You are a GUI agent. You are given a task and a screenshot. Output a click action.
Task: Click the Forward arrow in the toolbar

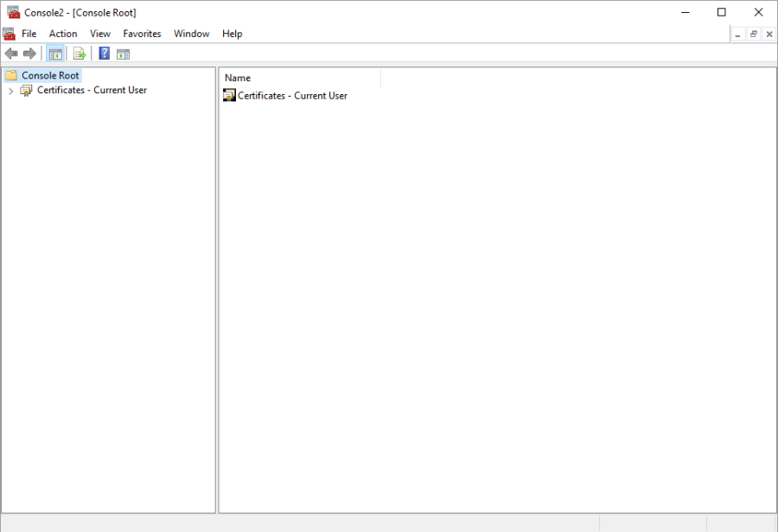coord(29,54)
